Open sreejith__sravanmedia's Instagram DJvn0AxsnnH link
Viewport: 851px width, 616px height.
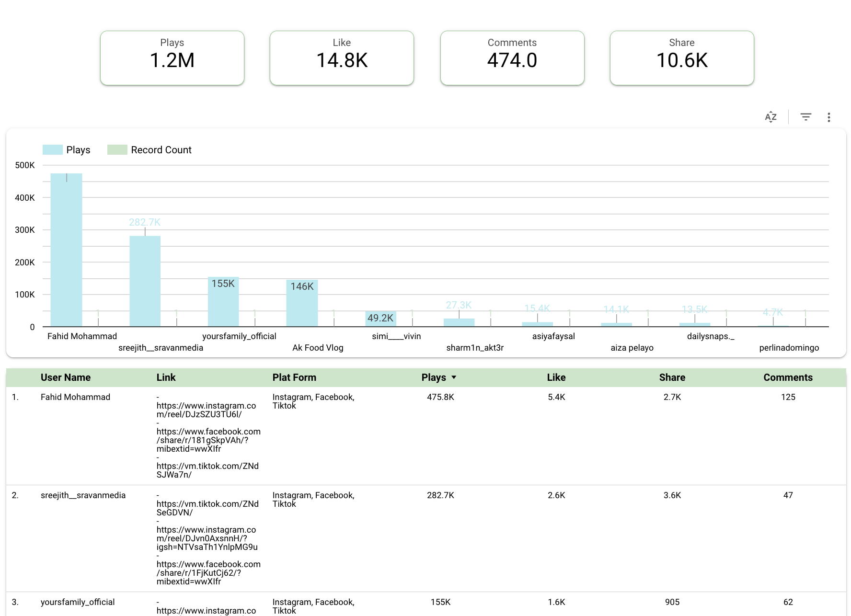click(207, 538)
